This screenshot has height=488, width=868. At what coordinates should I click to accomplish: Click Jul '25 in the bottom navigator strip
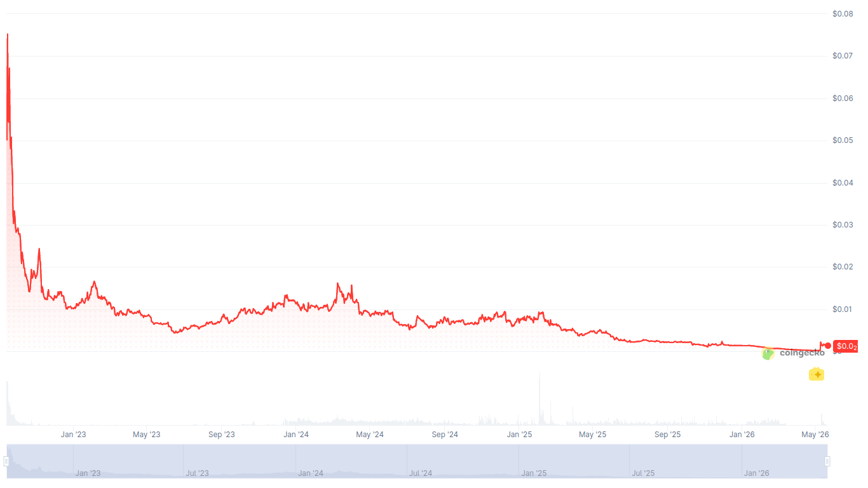tap(643, 473)
